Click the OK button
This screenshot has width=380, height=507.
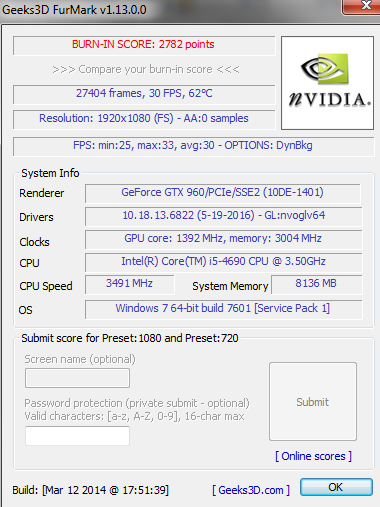tap(336, 487)
